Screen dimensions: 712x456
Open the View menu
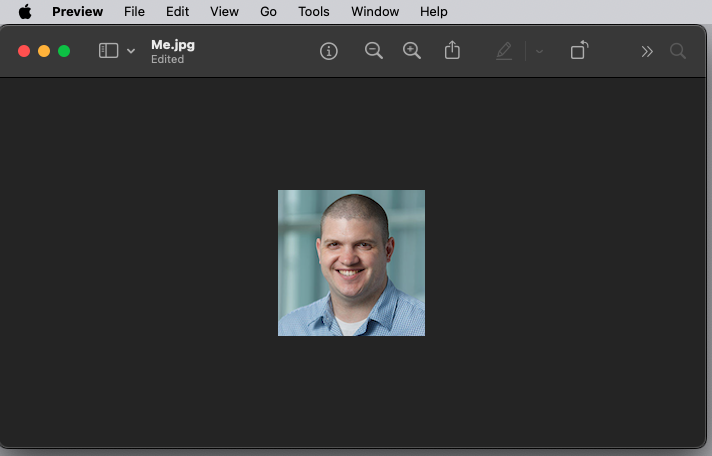[x=224, y=11]
